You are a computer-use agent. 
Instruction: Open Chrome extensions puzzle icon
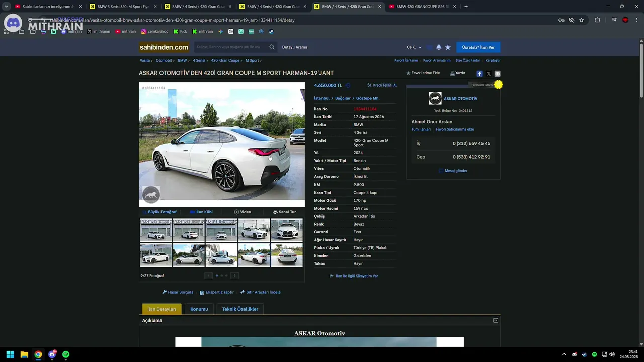click(598, 20)
